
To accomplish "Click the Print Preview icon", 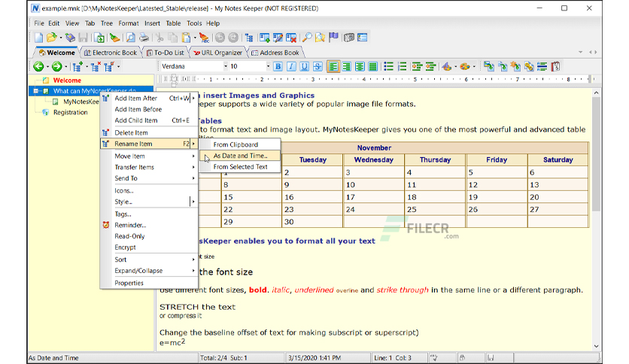I will point(130,38).
